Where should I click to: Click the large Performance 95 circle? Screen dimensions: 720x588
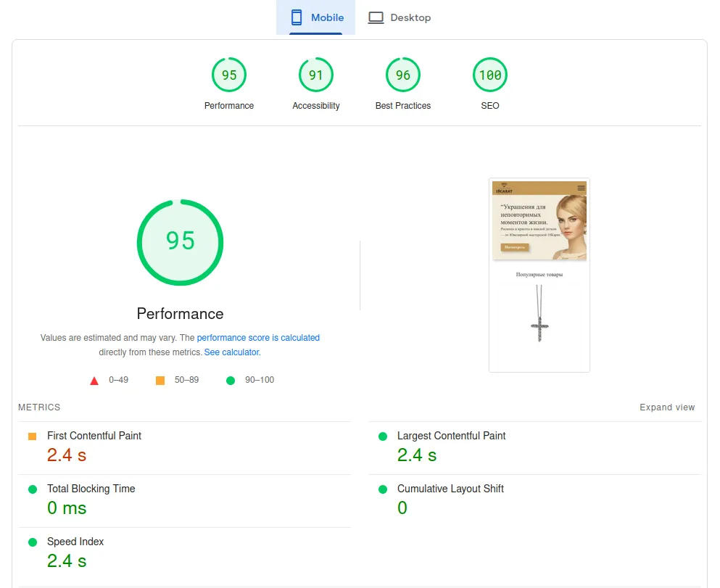pyautogui.click(x=180, y=242)
